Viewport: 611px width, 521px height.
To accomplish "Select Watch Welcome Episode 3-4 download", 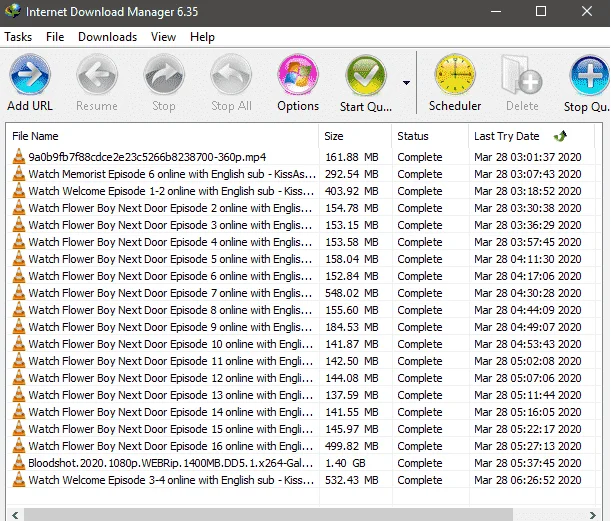I will click(171, 480).
